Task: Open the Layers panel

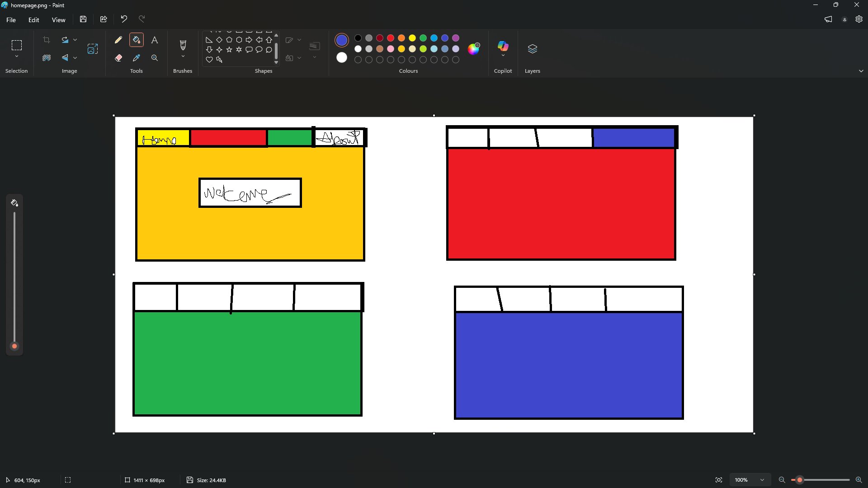Action: click(532, 49)
